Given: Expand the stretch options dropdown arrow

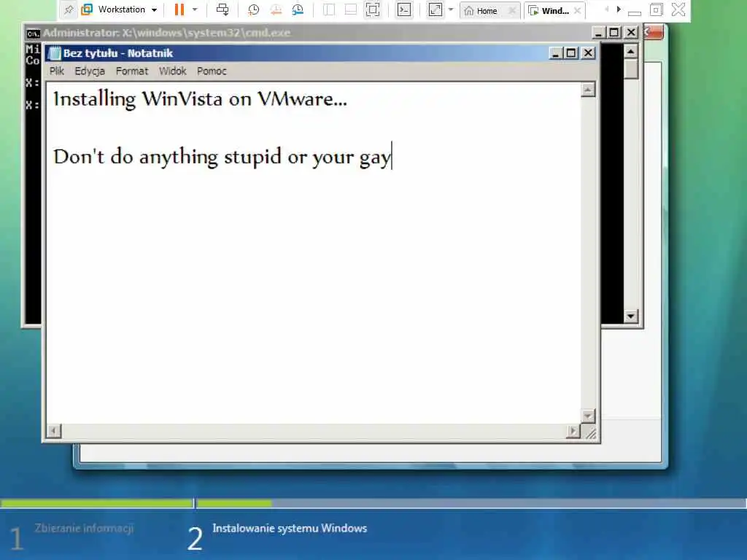Looking at the screenshot, I should click(x=451, y=9).
